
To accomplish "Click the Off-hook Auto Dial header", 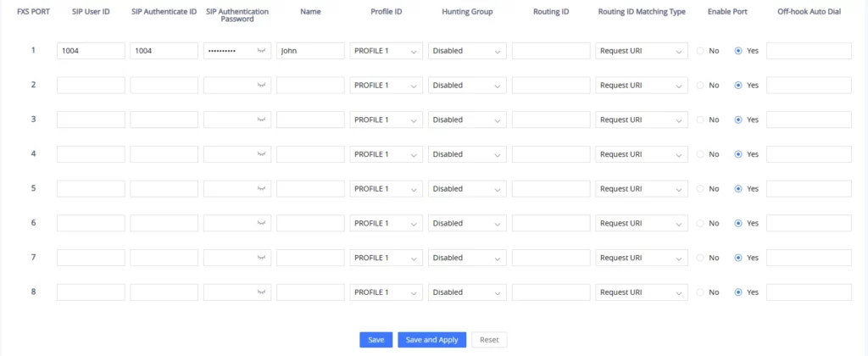I will click(x=810, y=12).
